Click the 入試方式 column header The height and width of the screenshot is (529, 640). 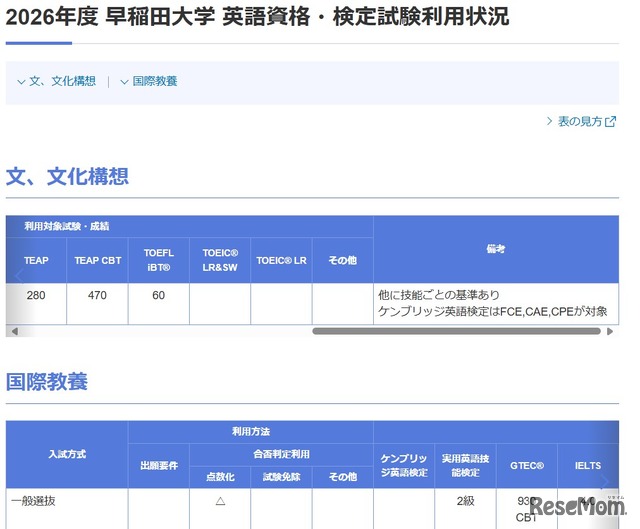coord(67,454)
